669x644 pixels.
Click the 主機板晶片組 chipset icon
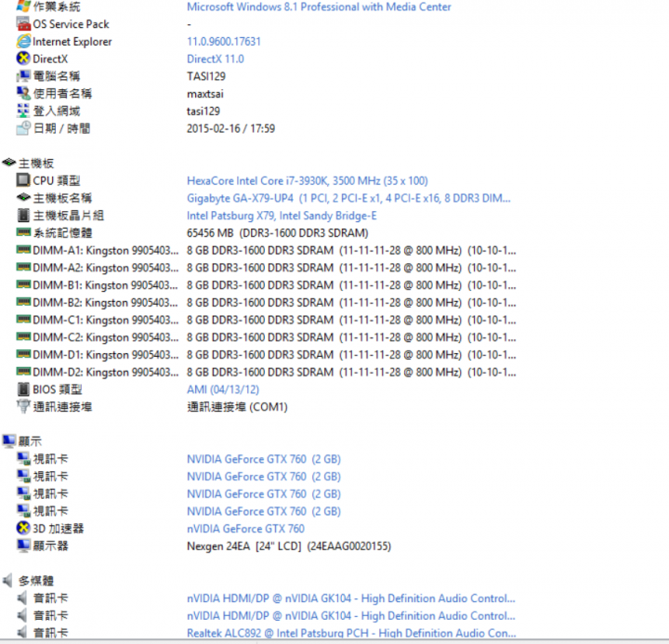coord(23,215)
